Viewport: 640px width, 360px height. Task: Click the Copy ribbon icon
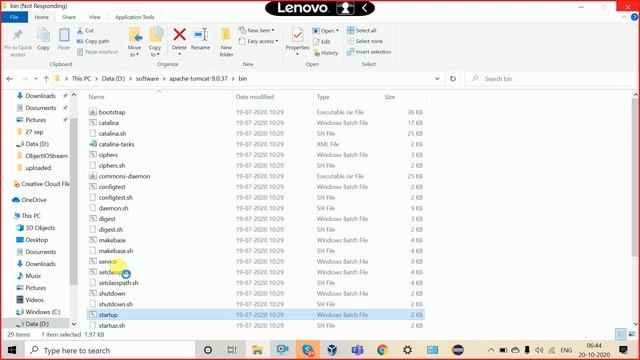point(43,35)
